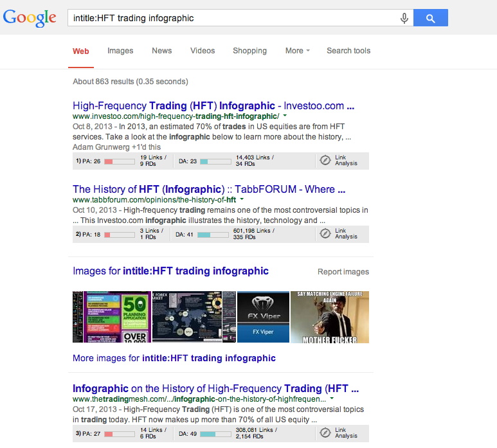Open the dark world map forex thumbnail
The height and width of the screenshot is (448, 497).
(187, 317)
